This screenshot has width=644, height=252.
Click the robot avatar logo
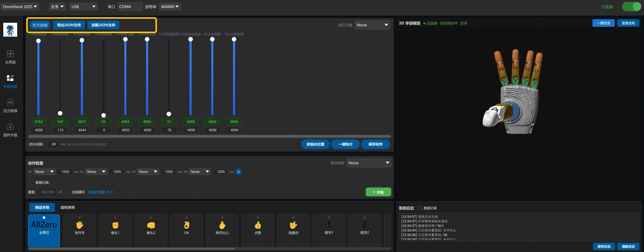point(10,30)
